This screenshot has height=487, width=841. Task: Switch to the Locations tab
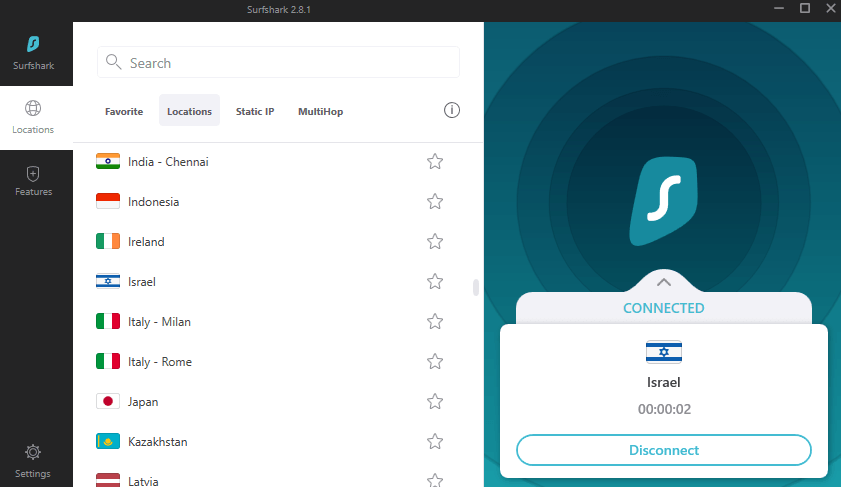[x=189, y=110]
